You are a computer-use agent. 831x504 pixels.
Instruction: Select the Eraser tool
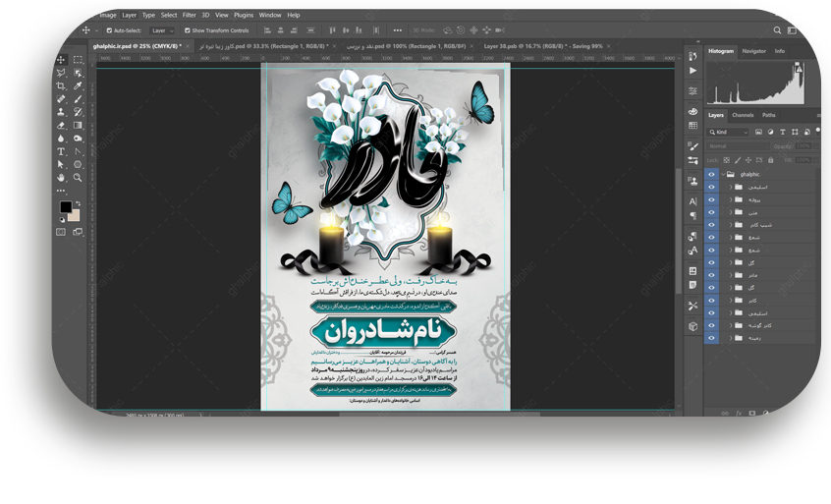pos(61,125)
